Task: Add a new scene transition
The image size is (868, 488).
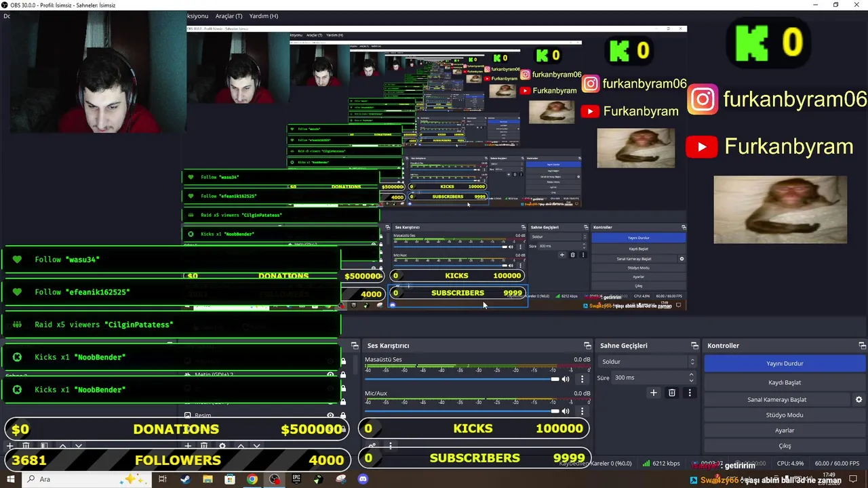Action: pos(653,392)
